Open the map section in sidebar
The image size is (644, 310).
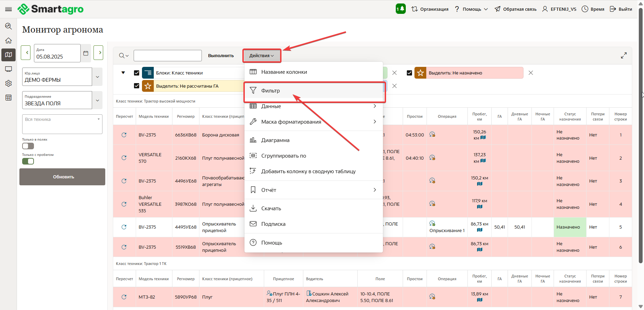[9, 55]
